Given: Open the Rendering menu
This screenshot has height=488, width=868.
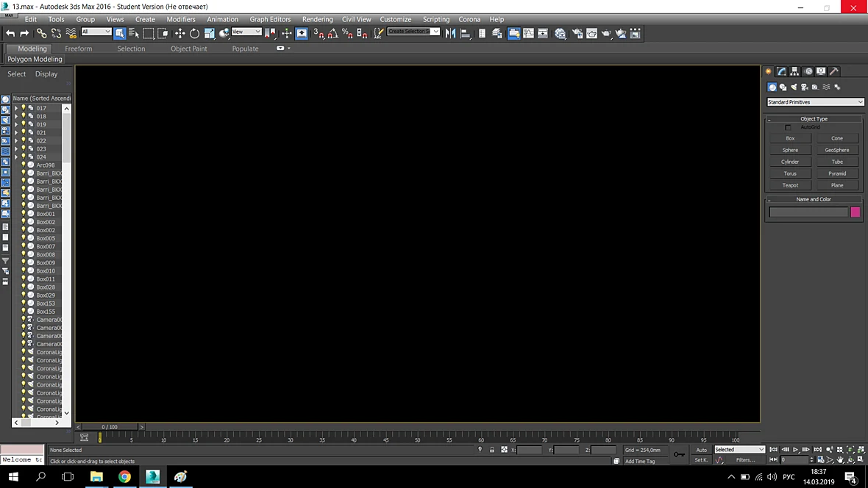Looking at the screenshot, I should click(x=317, y=19).
